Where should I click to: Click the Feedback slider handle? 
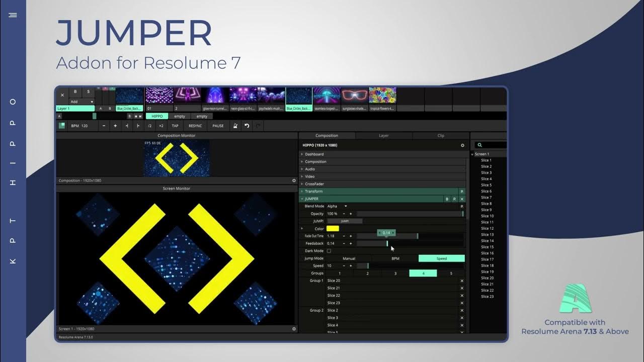coord(387,243)
